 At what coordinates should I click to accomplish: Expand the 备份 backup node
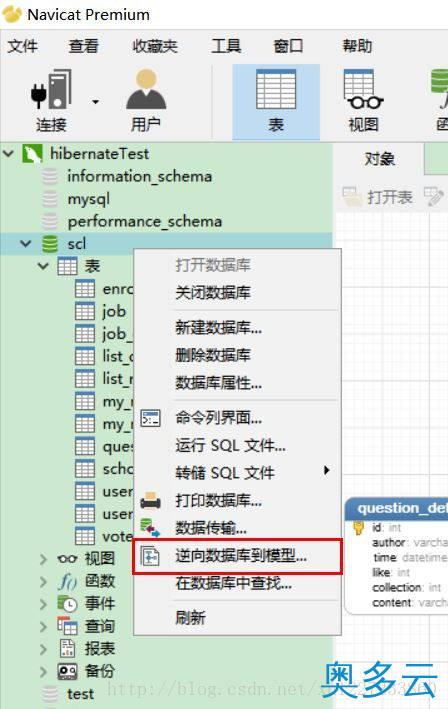coord(43,671)
